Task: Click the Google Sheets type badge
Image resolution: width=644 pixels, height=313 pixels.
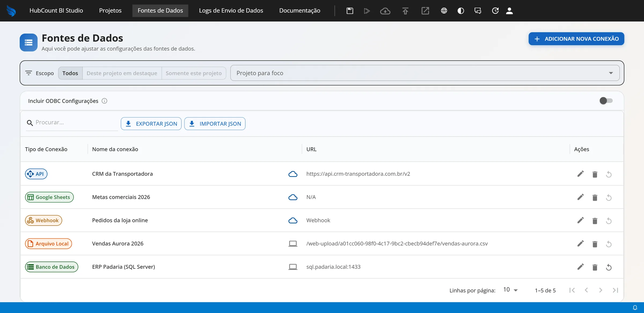Action: point(49,197)
